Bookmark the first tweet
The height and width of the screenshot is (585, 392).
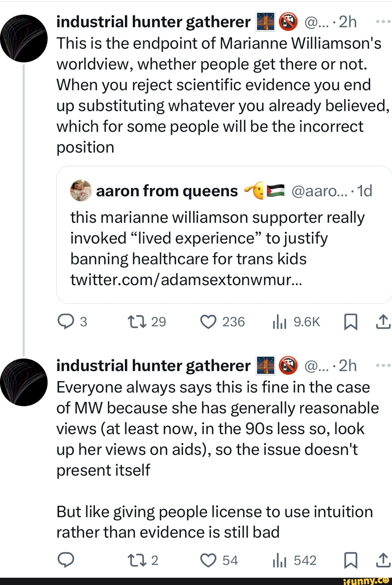pyautogui.click(x=350, y=322)
